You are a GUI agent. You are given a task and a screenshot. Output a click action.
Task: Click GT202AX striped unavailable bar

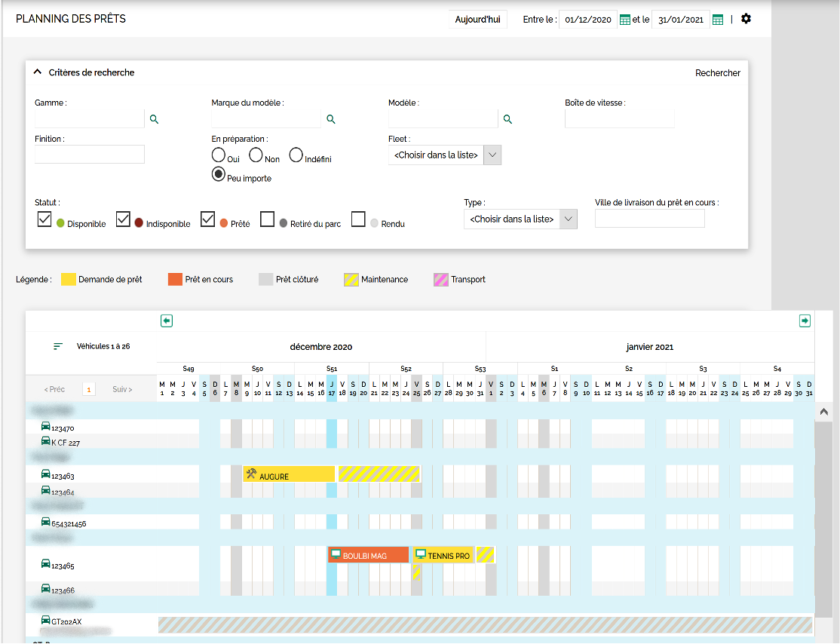485,624
